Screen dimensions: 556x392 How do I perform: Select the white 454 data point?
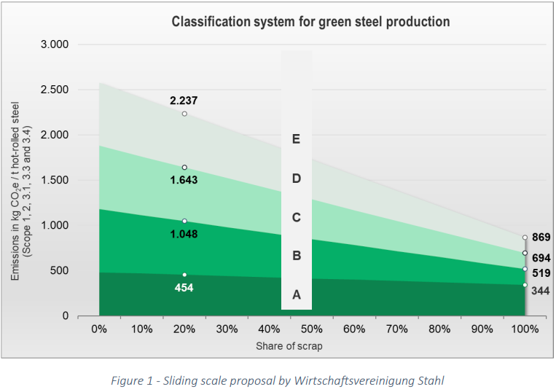pyautogui.click(x=184, y=275)
